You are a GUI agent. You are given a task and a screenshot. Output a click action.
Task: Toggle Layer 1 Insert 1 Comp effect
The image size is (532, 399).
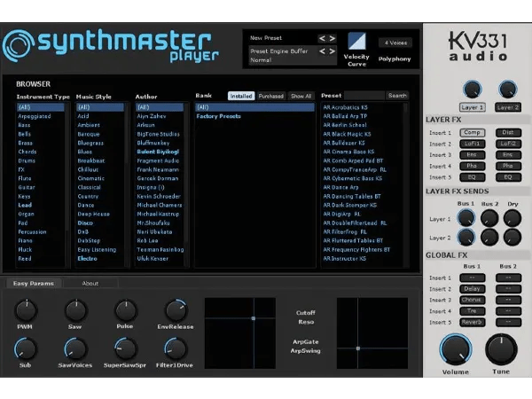[x=472, y=132]
